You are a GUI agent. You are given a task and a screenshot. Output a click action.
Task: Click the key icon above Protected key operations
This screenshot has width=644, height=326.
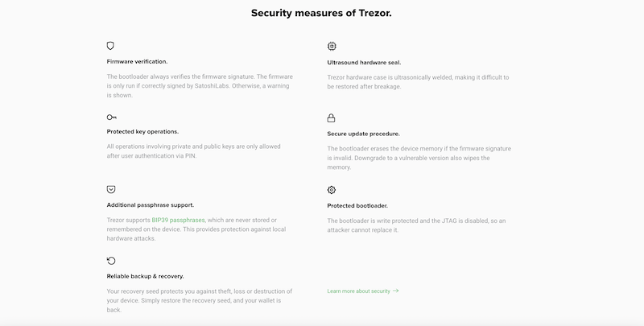point(111,118)
